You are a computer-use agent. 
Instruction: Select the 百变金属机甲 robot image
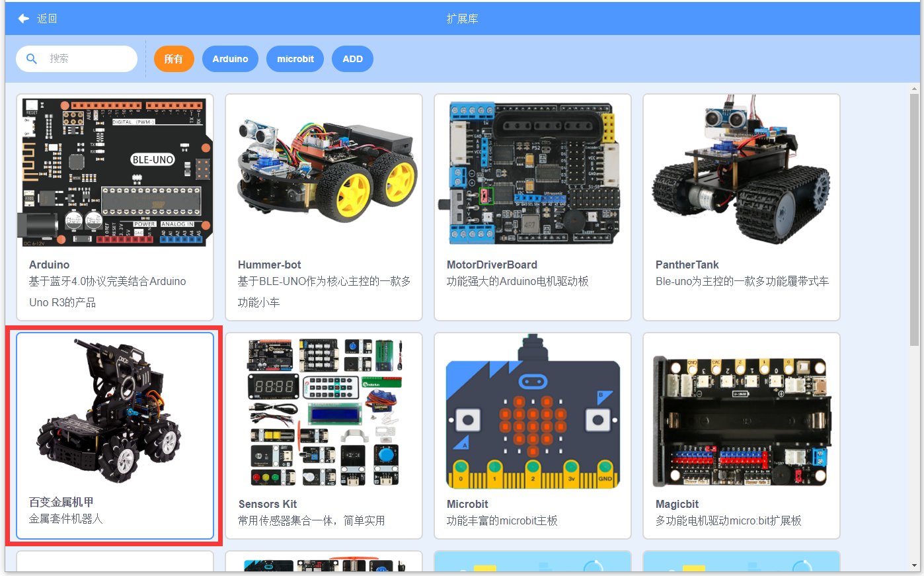click(x=115, y=412)
